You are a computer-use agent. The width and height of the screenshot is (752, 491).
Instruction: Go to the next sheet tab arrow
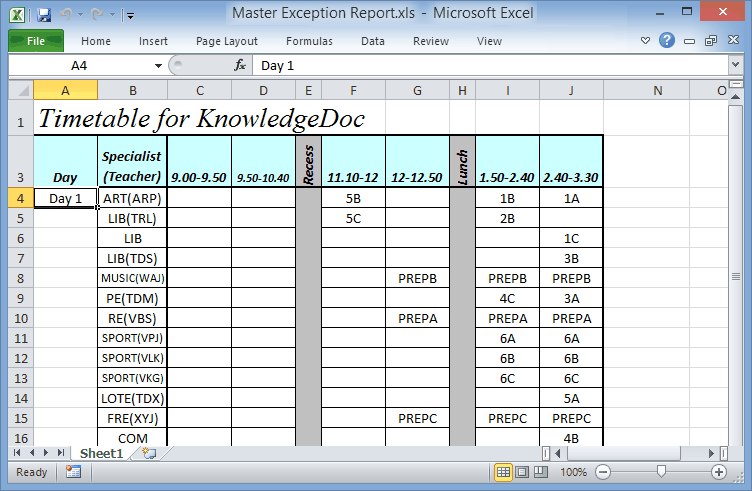(x=46, y=453)
